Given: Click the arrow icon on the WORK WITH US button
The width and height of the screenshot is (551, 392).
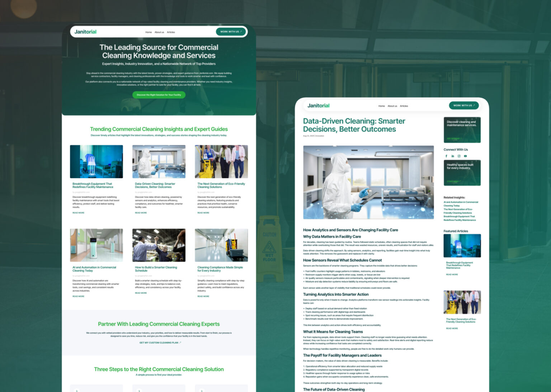Looking at the screenshot, I should [241, 32].
